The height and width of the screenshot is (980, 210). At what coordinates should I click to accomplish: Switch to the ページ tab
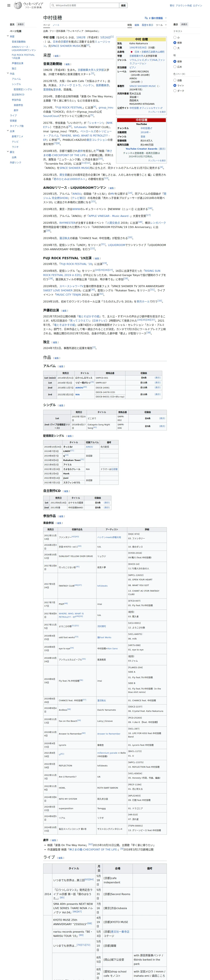46,25
